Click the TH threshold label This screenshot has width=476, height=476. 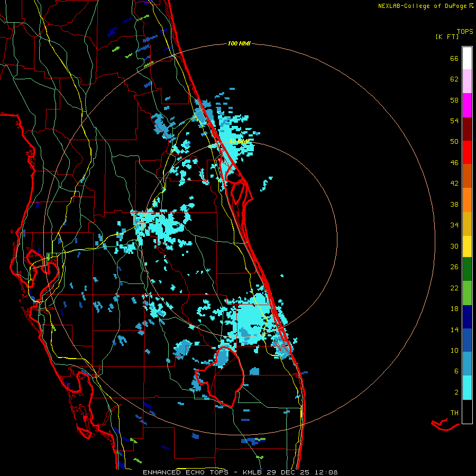[454, 413]
